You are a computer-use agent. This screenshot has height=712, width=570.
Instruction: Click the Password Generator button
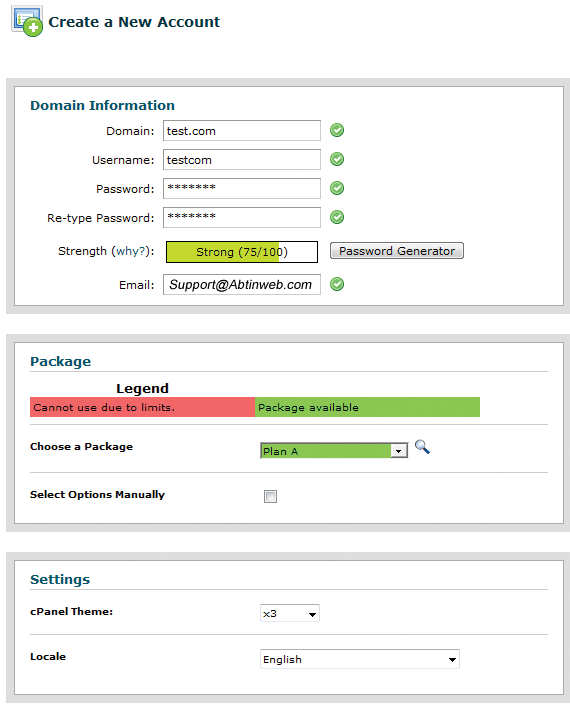tap(397, 251)
